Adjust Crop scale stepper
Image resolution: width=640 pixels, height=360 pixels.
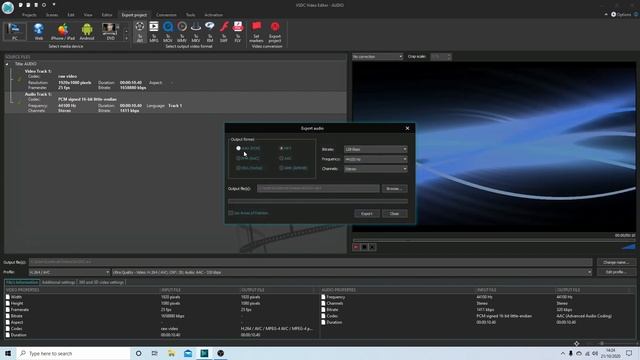(x=449, y=57)
